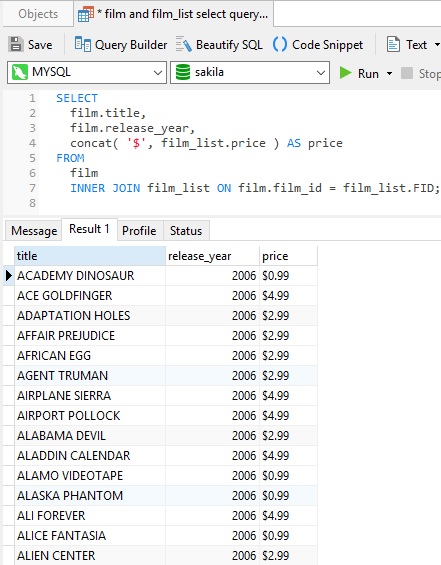Click the Text document icon

pos(393,45)
